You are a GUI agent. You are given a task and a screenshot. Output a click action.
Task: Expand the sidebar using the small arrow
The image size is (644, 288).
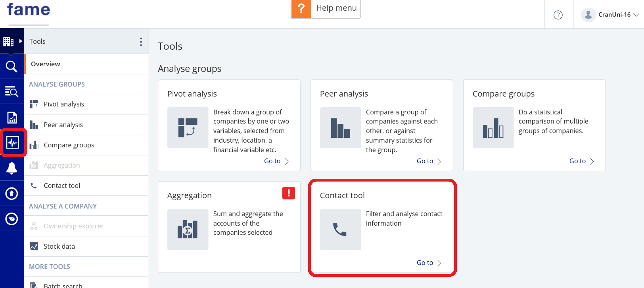(21, 41)
